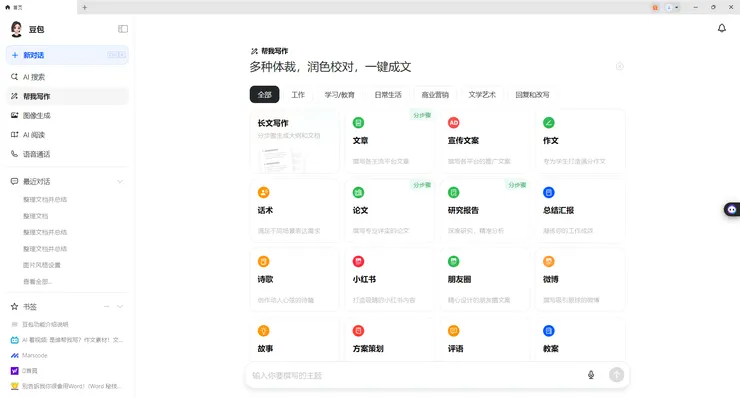The image size is (740, 398).
Task: Select the home tab in the title bar
Action: click(38, 7)
